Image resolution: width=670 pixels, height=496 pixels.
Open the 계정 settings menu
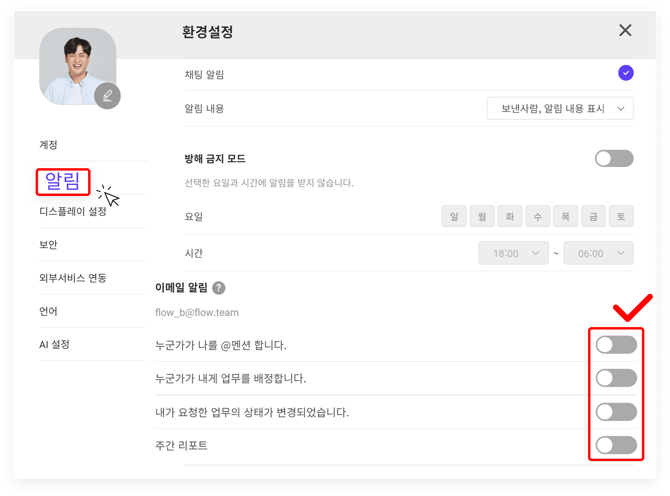click(x=48, y=145)
